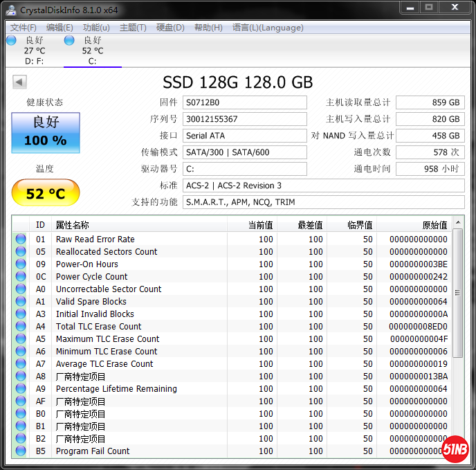This screenshot has height=470, width=476.
Task: Click the 52 °C temperature indicator
Action: click(x=46, y=193)
